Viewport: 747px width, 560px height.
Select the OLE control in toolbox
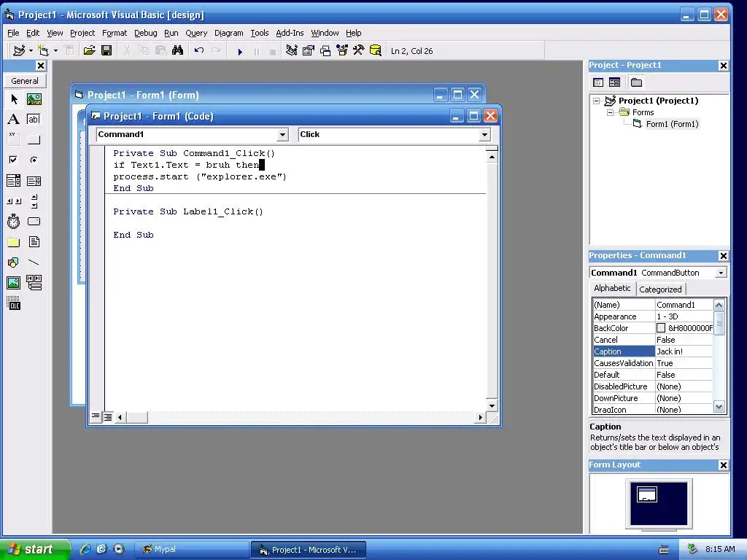point(14,303)
